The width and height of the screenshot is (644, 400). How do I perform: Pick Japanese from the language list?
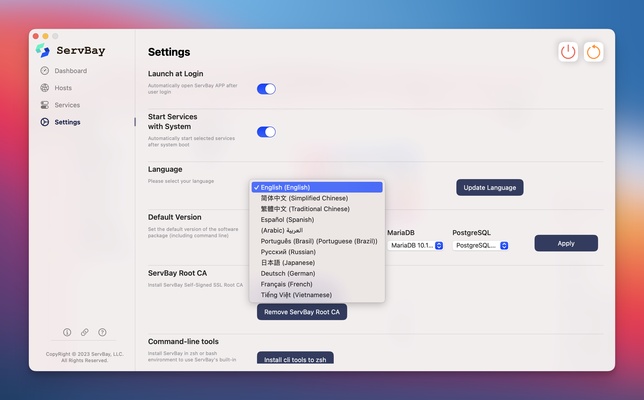[x=317, y=262]
